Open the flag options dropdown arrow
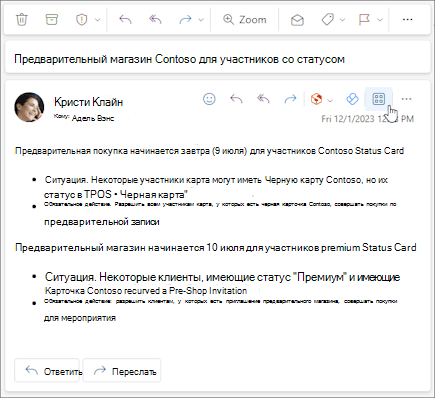This screenshot has height=398, width=435. tap(380, 20)
